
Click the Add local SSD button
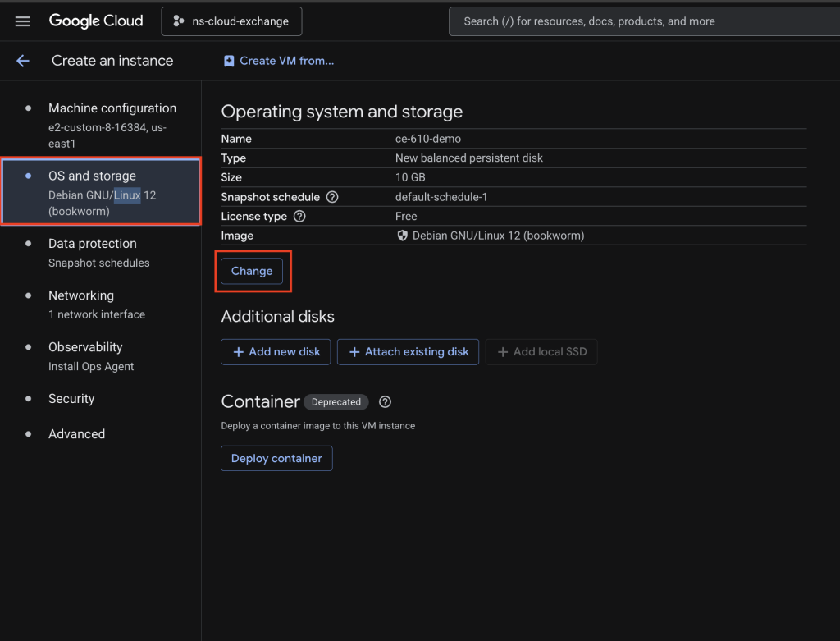pos(541,352)
